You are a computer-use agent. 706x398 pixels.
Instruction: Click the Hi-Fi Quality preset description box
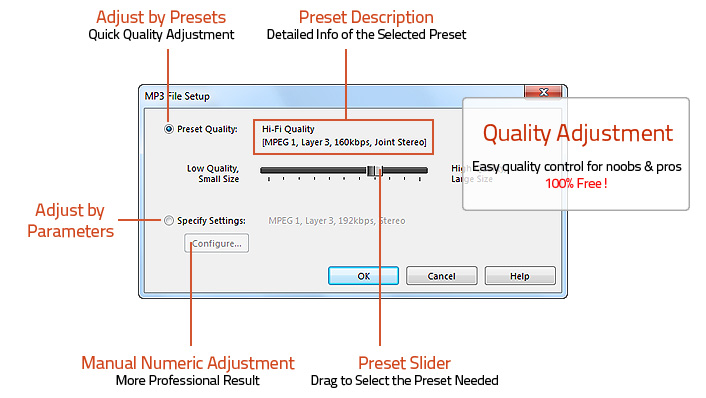coord(344,137)
